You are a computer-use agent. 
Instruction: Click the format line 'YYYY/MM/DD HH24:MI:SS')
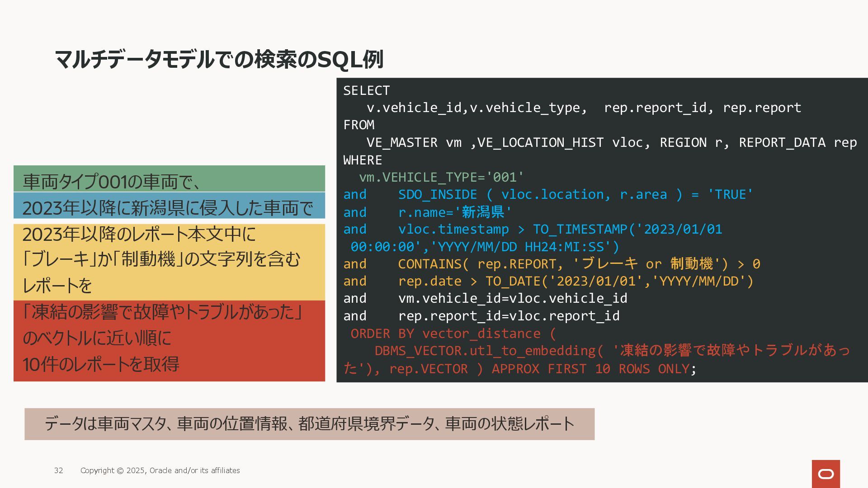(x=485, y=247)
